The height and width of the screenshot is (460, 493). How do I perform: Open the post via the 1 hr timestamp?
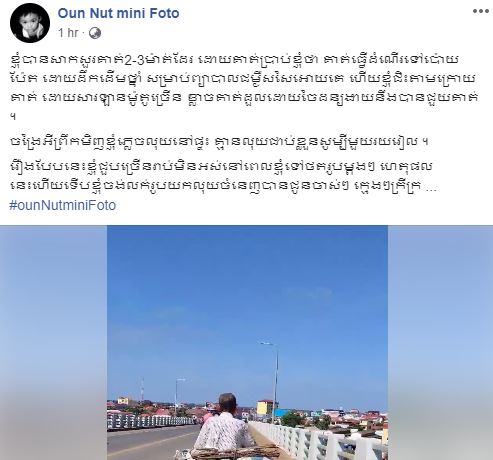click(68, 33)
